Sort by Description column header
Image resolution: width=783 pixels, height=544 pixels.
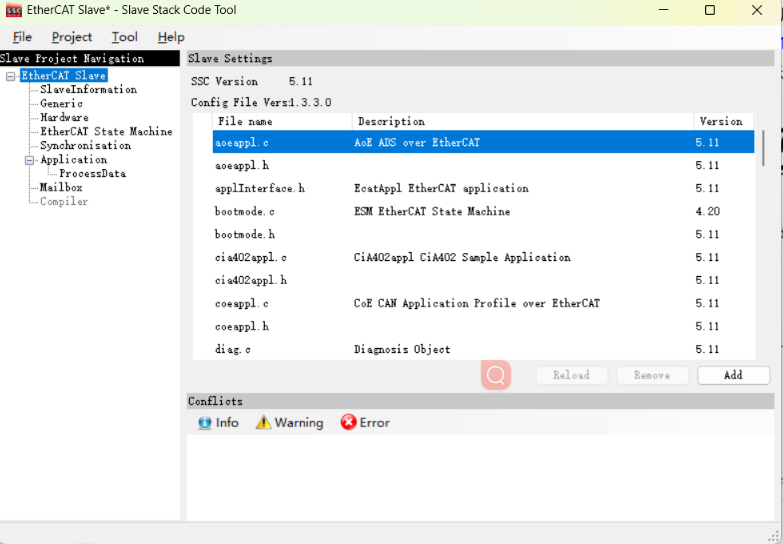coord(523,121)
